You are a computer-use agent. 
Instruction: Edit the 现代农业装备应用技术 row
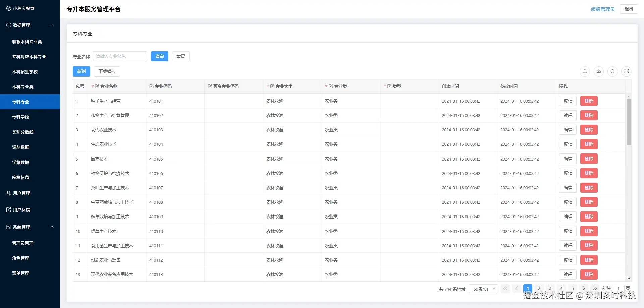click(x=568, y=274)
